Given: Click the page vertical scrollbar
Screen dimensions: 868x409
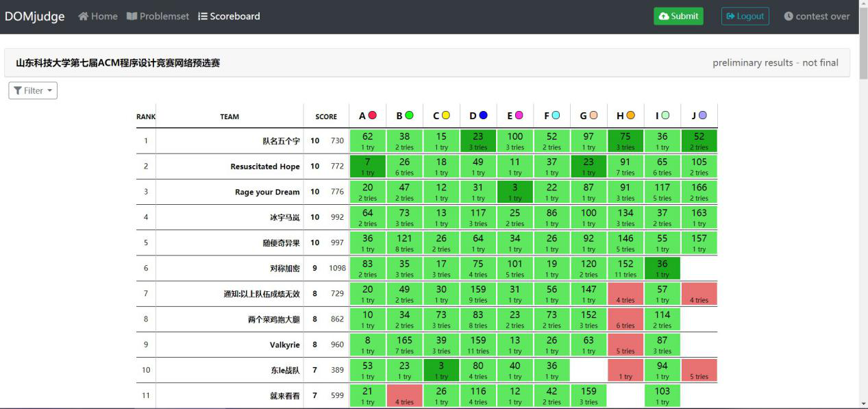Looking at the screenshot, I should 863,206.
